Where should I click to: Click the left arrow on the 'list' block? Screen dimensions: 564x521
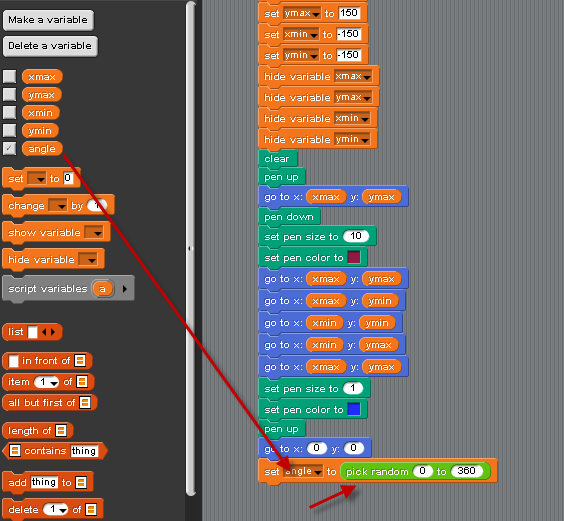click(44, 332)
